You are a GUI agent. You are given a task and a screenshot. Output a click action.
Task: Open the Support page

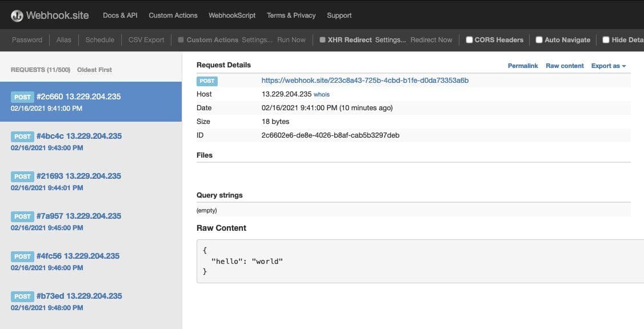click(x=339, y=15)
